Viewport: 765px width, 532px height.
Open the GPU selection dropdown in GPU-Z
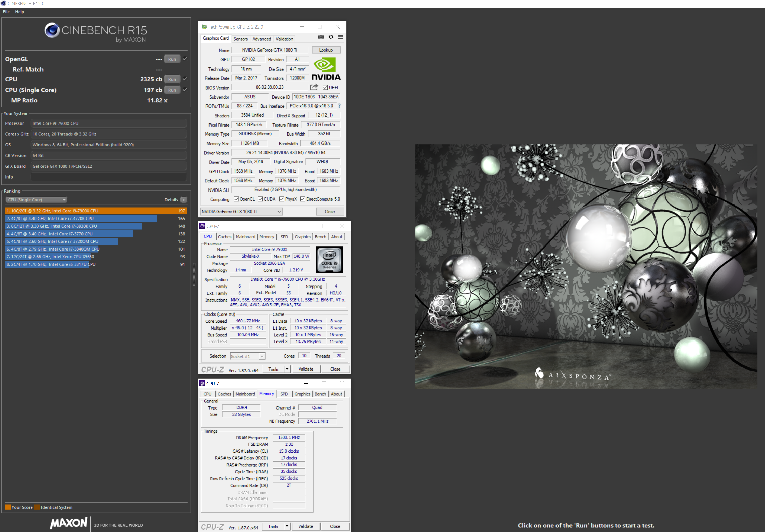[x=242, y=212]
